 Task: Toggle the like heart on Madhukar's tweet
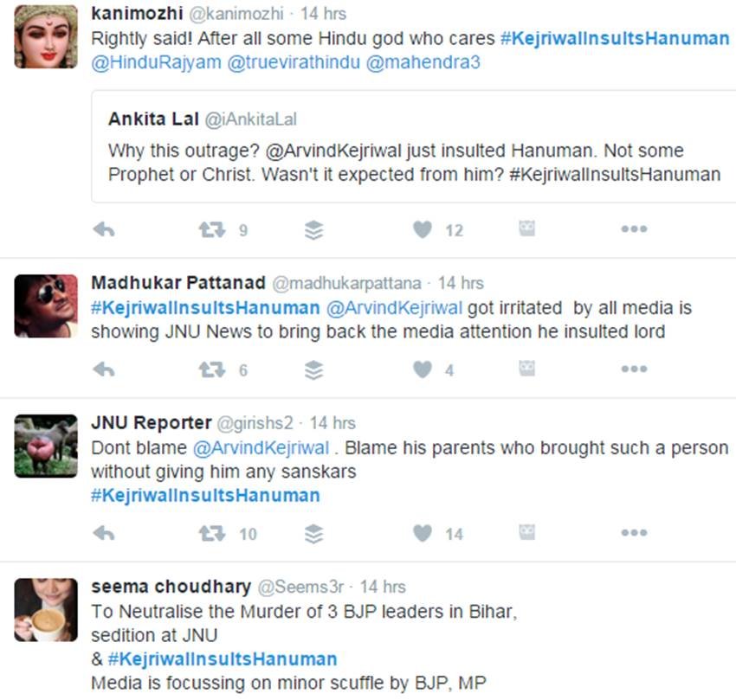click(422, 369)
